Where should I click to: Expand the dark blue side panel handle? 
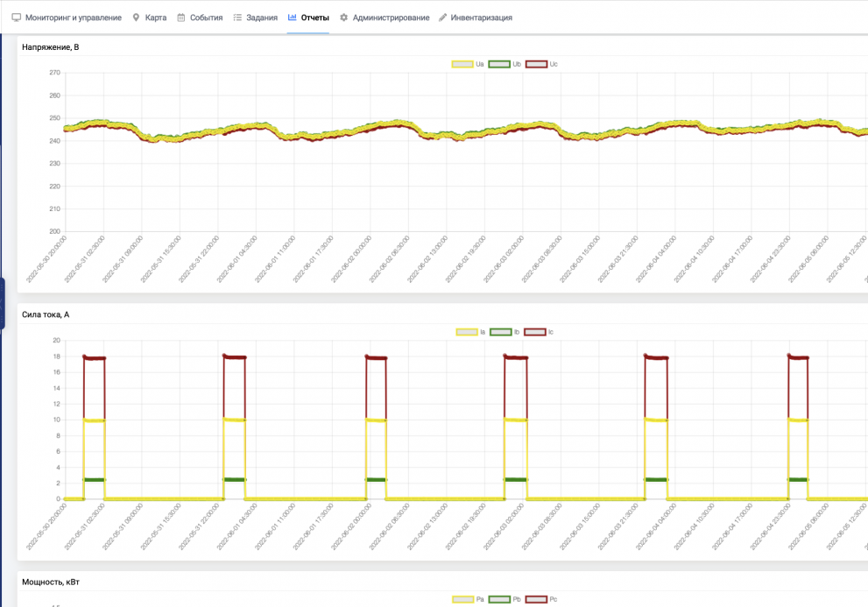[x=3, y=303]
